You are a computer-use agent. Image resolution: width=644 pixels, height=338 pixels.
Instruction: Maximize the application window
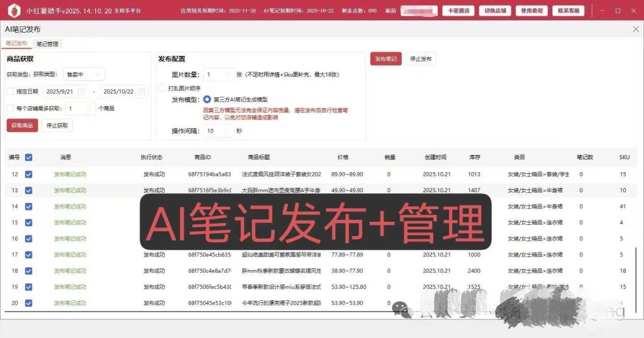tap(618, 11)
